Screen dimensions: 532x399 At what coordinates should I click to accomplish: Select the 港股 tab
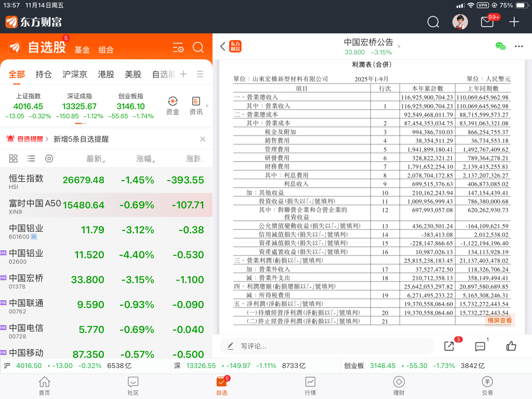(106, 74)
